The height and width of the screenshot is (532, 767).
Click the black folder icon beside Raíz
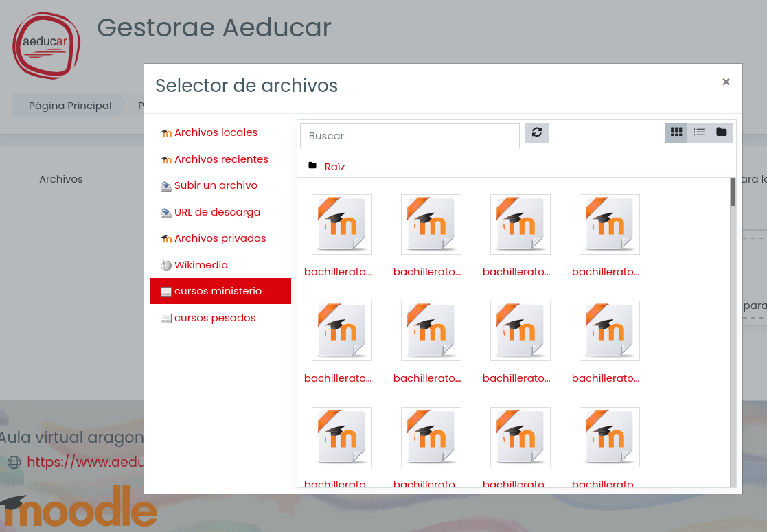tap(312, 166)
